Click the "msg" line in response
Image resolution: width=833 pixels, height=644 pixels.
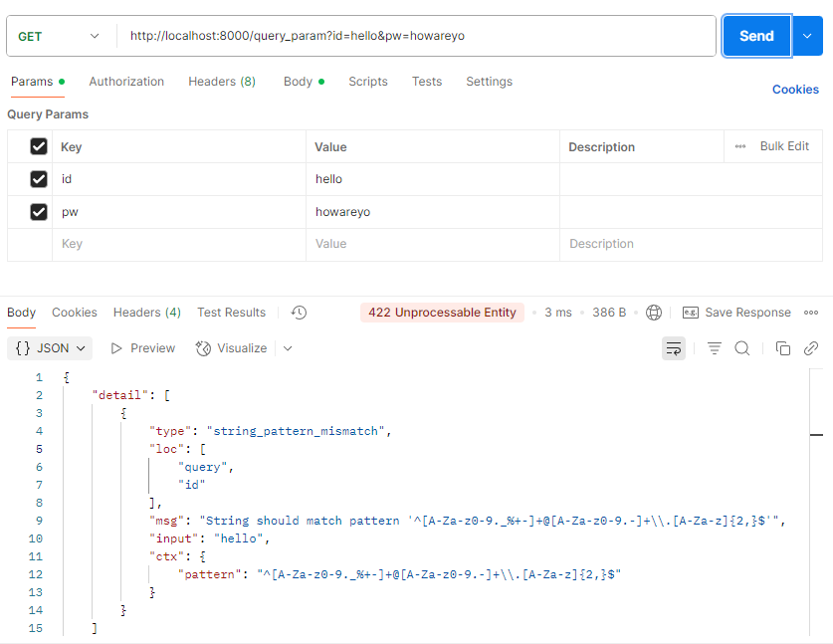tap(468, 521)
